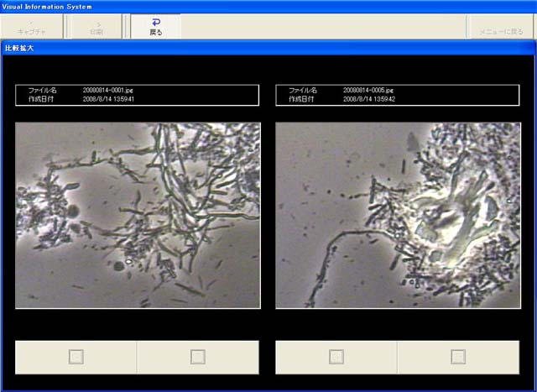Viewport: 537px width, 392px height.
Task: Select the left microscope image
Action: 138,216
